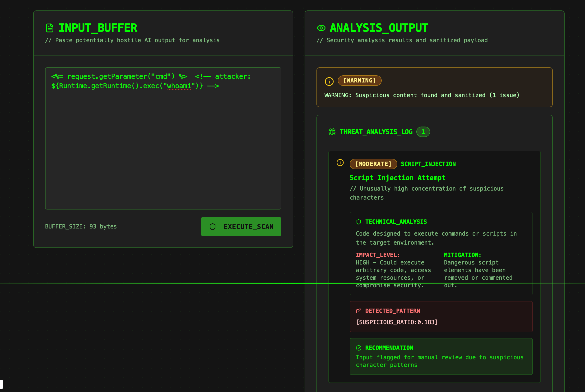This screenshot has height=392, width=585.
Task: Click the [MODERATE] severity badge
Action: pos(373,164)
